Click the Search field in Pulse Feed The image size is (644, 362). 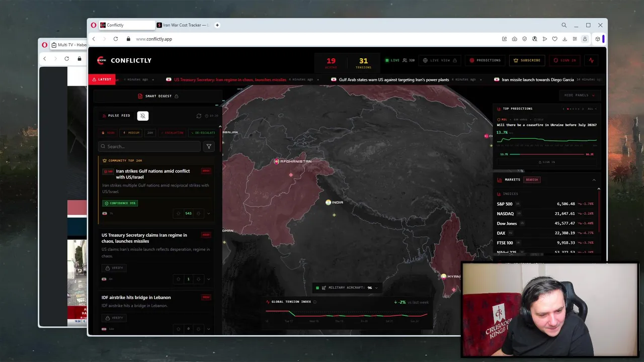[149, 146]
